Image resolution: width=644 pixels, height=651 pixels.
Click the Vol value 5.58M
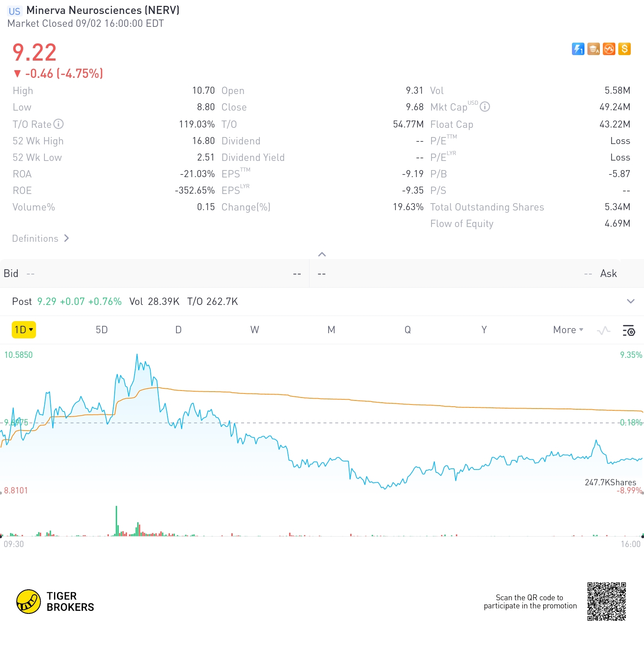tap(618, 90)
